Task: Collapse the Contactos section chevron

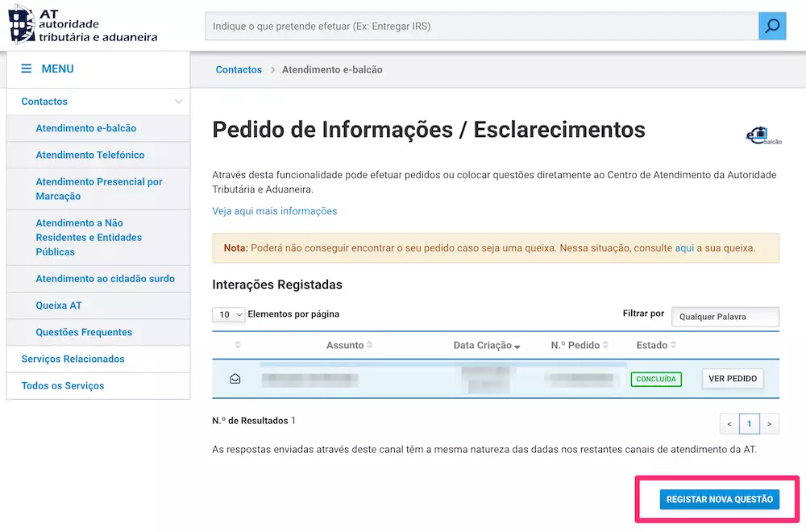Action: [x=178, y=102]
